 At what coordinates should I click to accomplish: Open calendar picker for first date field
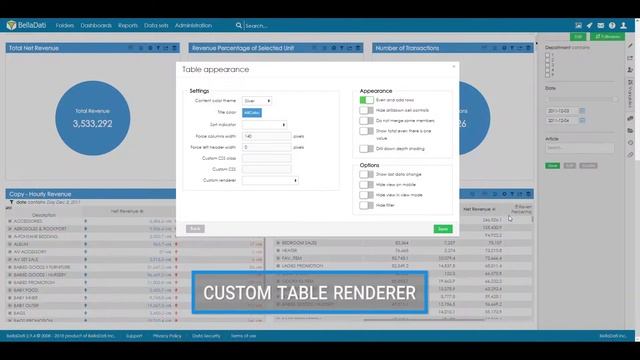(582, 111)
